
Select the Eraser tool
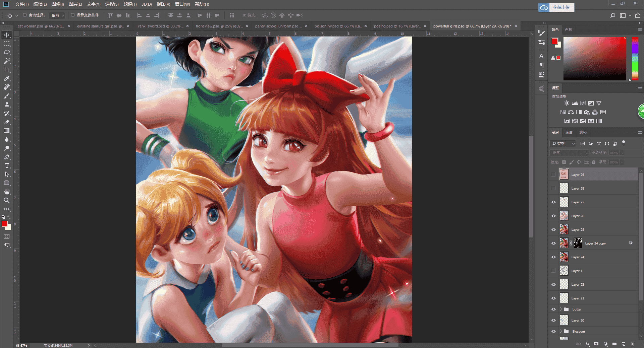(7, 122)
